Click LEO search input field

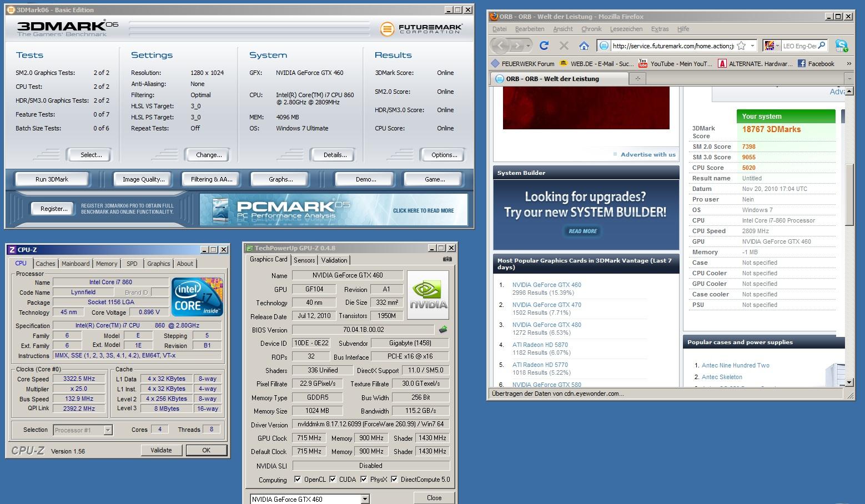[799, 46]
